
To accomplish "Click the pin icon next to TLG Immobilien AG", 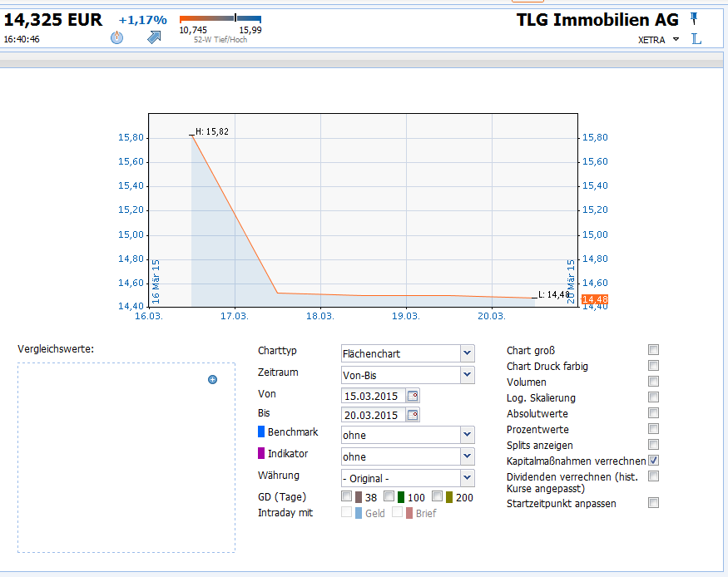I will coord(693,19).
